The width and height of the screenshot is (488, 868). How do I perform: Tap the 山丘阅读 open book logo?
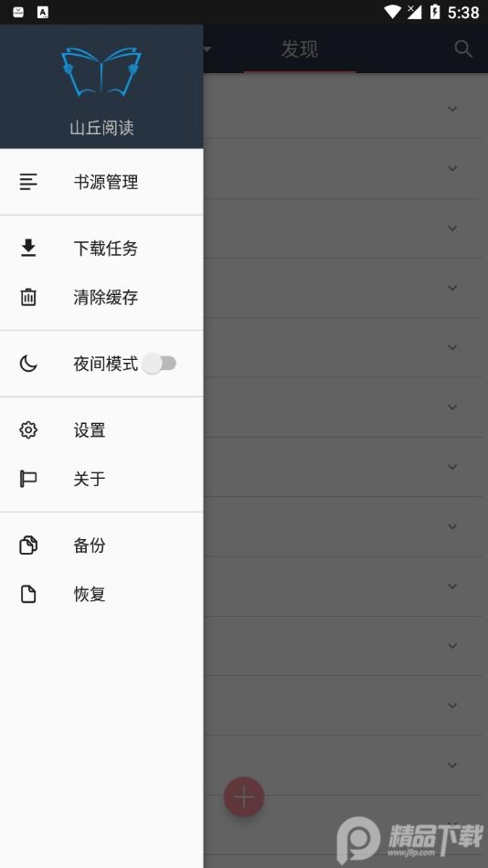(101, 72)
